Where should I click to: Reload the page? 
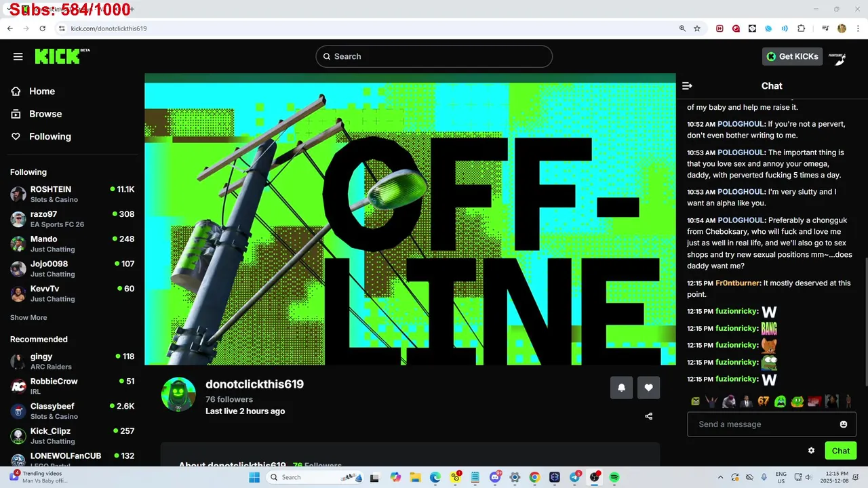[42, 28]
